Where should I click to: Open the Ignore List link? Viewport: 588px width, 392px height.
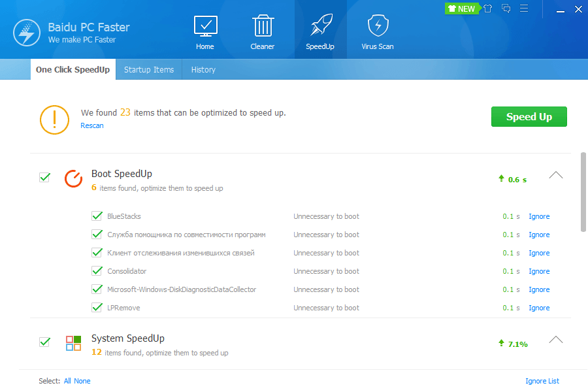(x=542, y=381)
